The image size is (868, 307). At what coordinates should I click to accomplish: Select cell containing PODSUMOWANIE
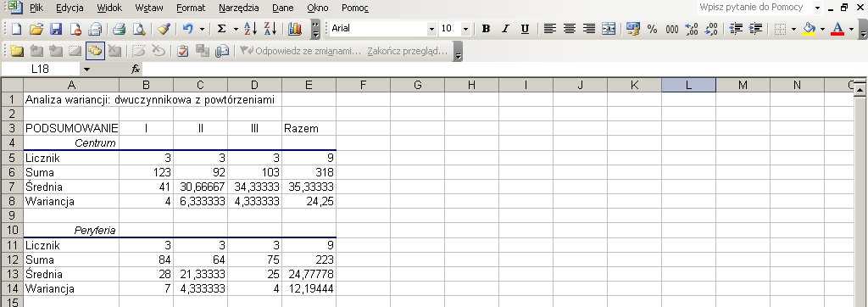coord(71,129)
